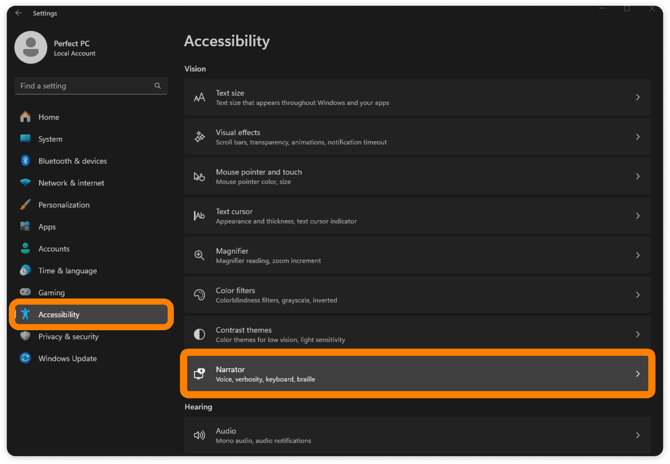Click the System monitor icon

(x=25, y=138)
